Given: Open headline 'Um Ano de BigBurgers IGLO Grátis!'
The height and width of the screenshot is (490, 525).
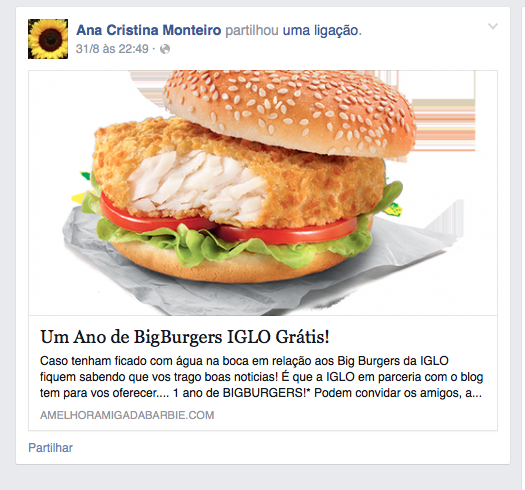Looking at the screenshot, I should coord(185,337).
